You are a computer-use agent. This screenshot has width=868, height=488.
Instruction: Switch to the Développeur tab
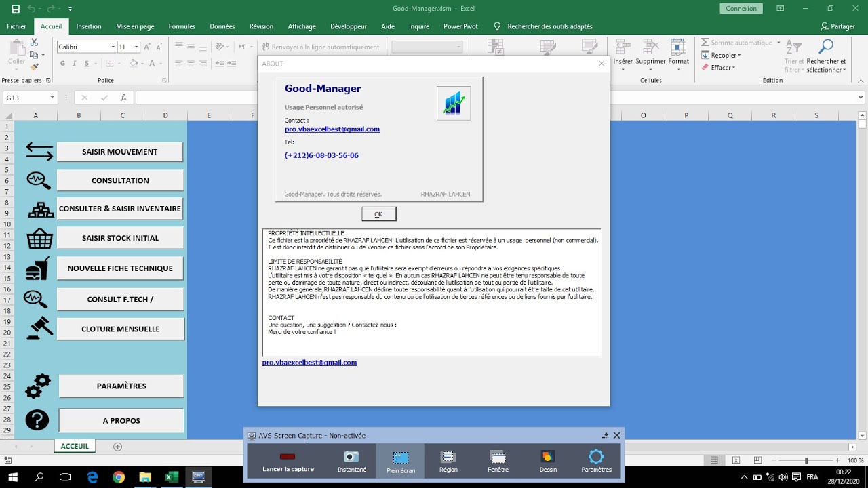click(x=349, y=26)
